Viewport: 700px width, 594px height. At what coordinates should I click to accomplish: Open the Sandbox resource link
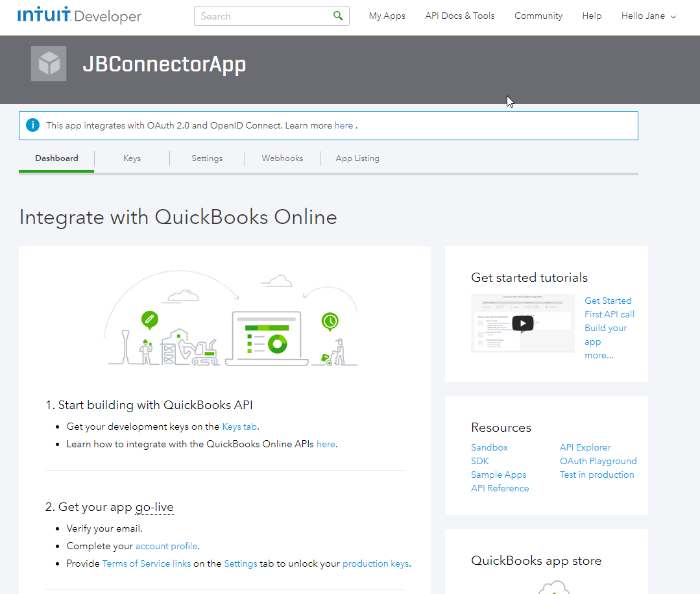pos(489,447)
